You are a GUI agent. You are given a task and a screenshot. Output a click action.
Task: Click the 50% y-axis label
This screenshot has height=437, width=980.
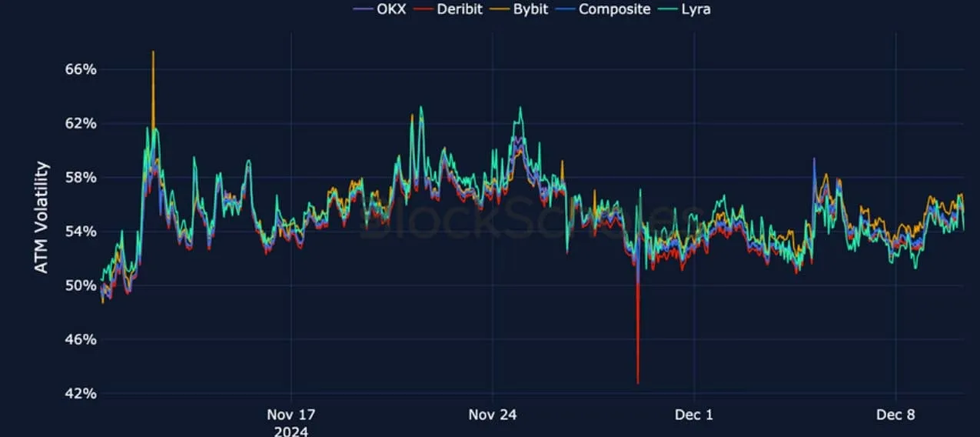pos(80,285)
